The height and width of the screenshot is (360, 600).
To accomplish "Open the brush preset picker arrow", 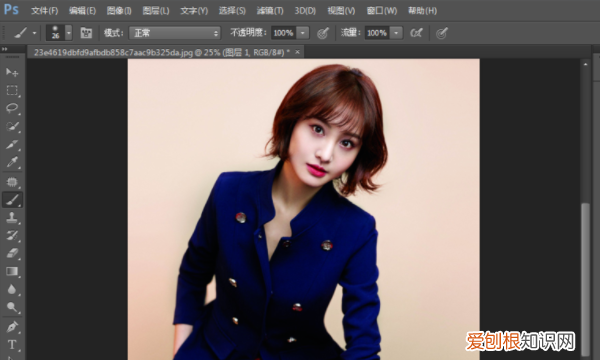I will (x=68, y=33).
